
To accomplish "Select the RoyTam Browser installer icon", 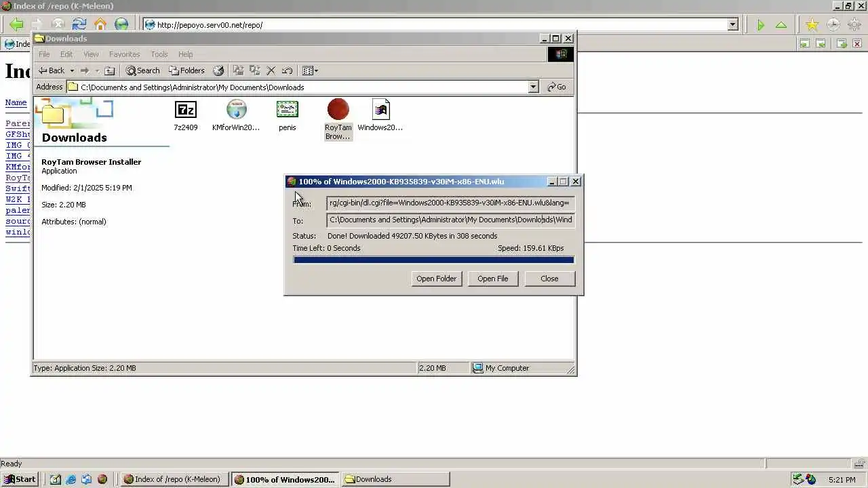I will [338, 119].
